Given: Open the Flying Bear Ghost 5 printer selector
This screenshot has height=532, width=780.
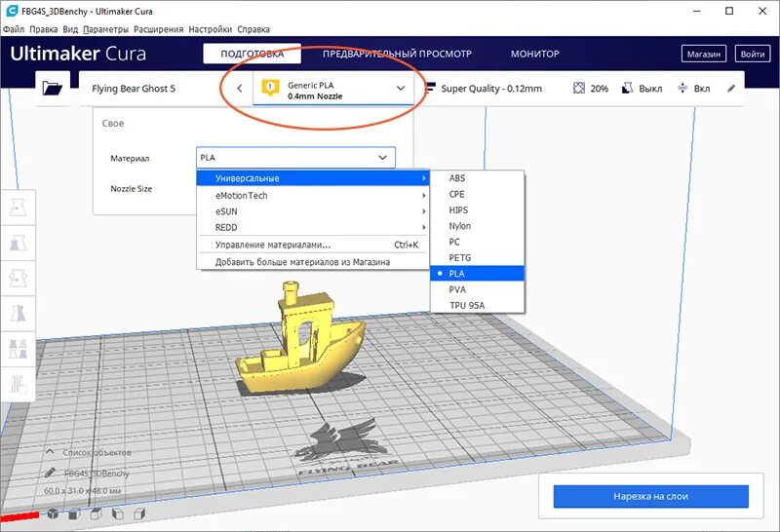Looking at the screenshot, I should pyautogui.click(x=134, y=89).
